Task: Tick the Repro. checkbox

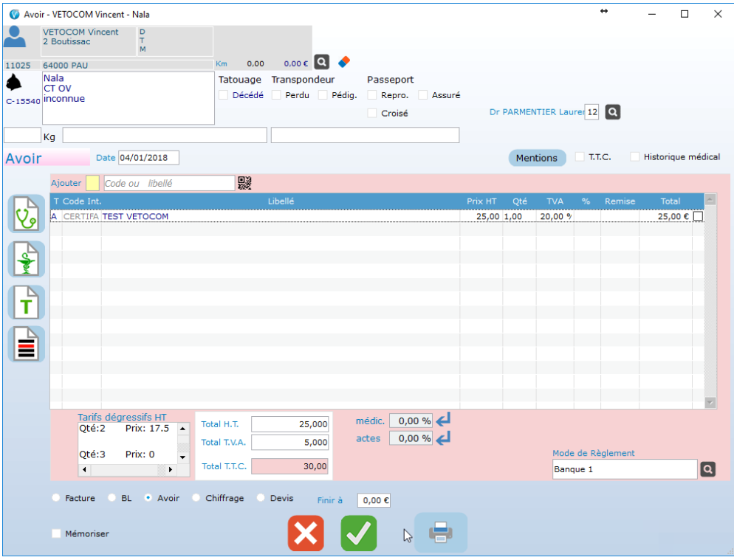Action: click(372, 95)
